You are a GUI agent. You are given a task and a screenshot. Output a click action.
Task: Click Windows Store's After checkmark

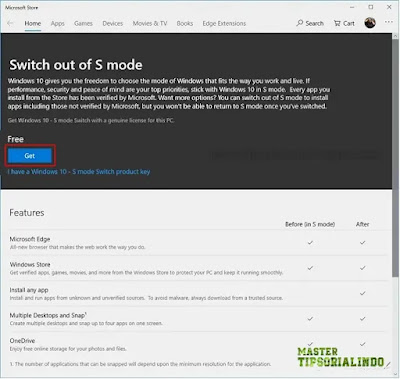coord(362,268)
